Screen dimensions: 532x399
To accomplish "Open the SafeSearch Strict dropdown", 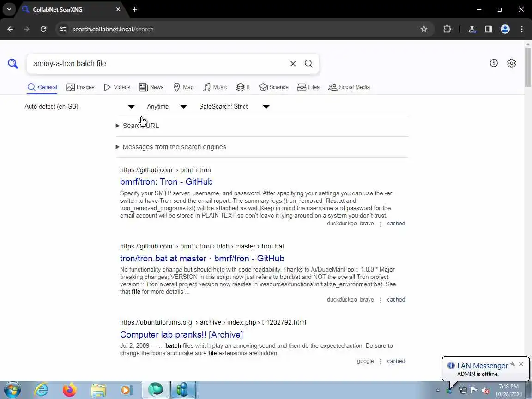I will click(234, 107).
